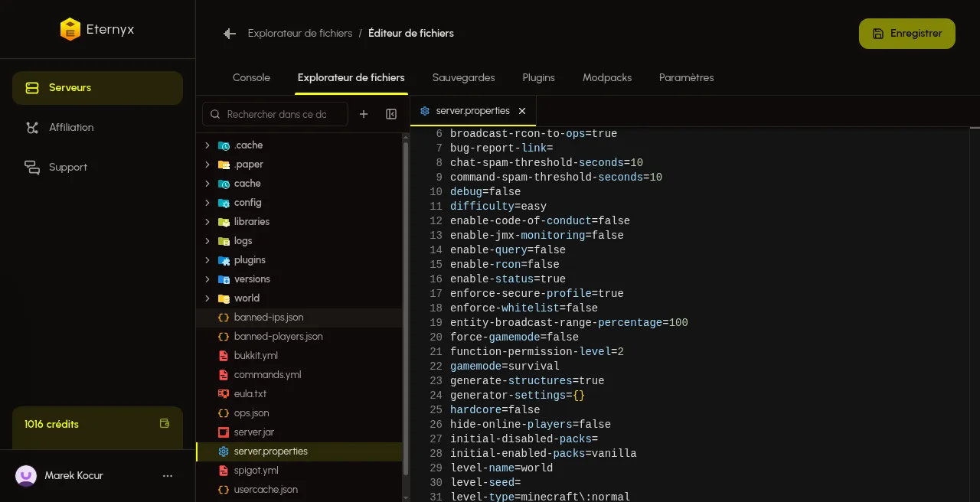This screenshot has width=980, height=502.
Task: Click the Enregistrer save button
Action: pos(907,34)
